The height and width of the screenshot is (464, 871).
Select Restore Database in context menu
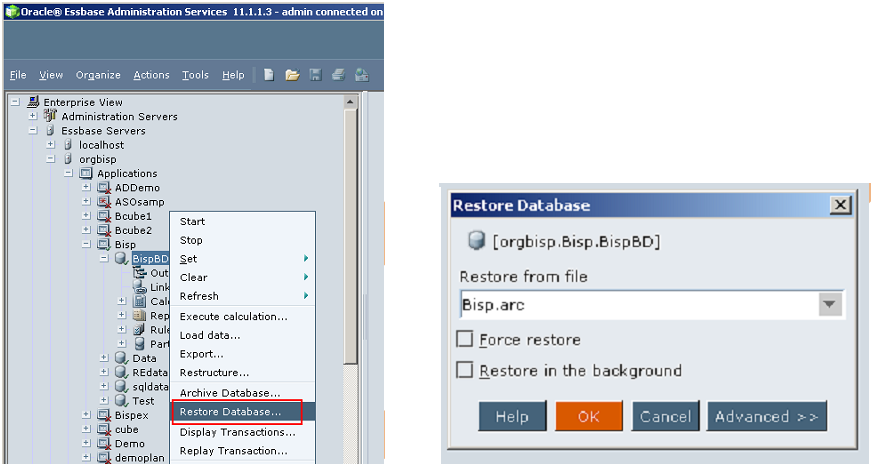(x=243, y=412)
